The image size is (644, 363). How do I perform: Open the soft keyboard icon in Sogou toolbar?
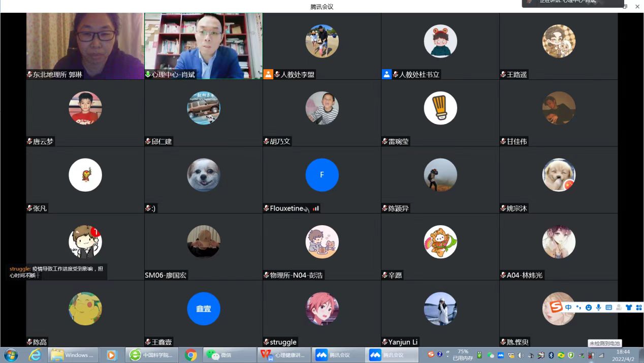(x=608, y=308)
